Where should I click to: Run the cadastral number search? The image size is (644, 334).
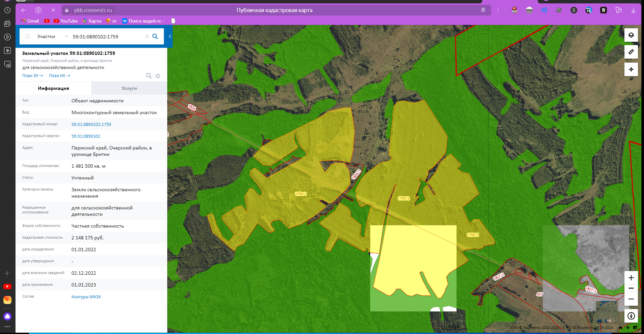pos(155,36)
